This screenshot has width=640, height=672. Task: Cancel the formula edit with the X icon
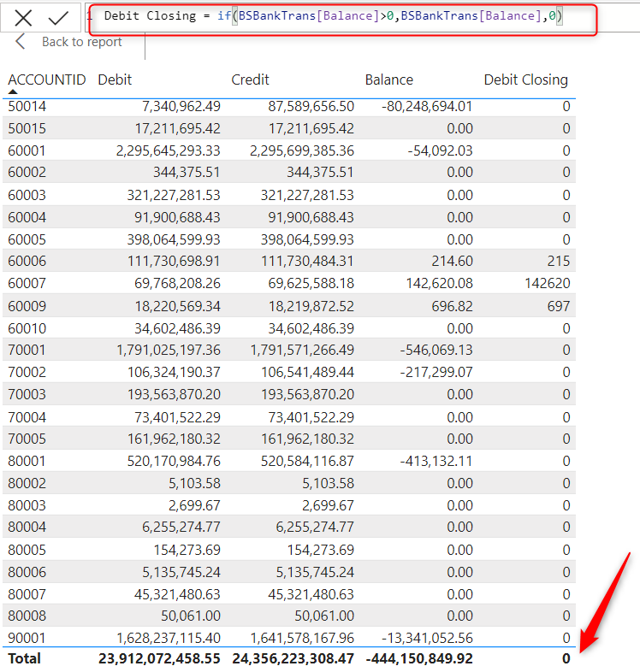(x=23, y=18)
